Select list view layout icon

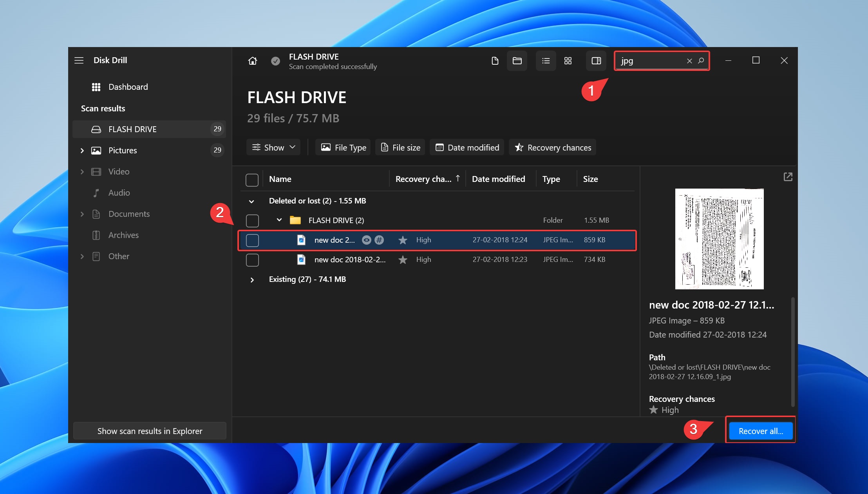click(x=546, y=61)
